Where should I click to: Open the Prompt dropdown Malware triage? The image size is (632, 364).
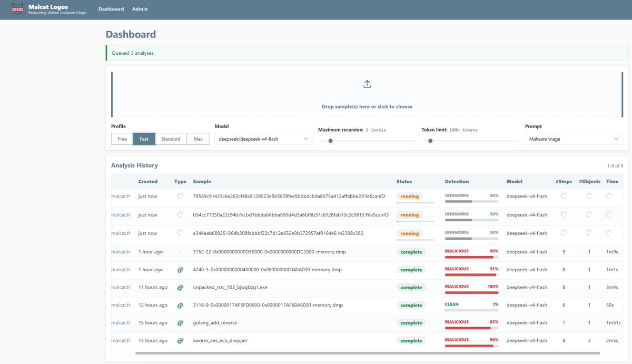[574, 139]
